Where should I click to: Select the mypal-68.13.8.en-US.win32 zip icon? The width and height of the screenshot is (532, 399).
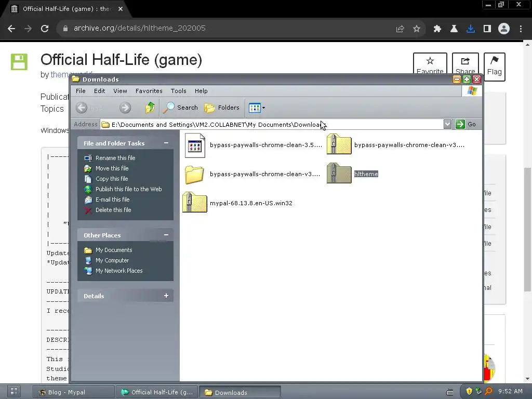(194, 203)
